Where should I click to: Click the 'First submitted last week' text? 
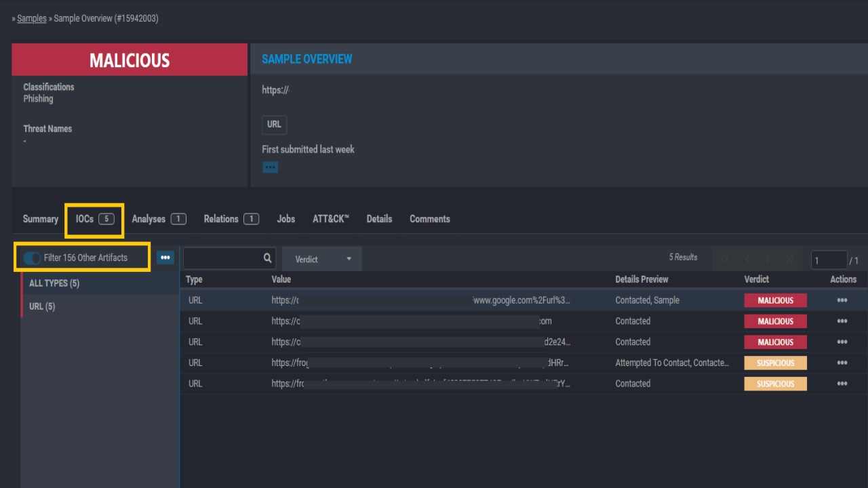click(x=308, y=149)
